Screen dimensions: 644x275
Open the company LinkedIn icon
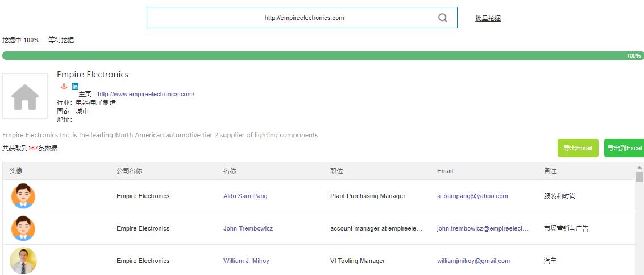(75, 87)
